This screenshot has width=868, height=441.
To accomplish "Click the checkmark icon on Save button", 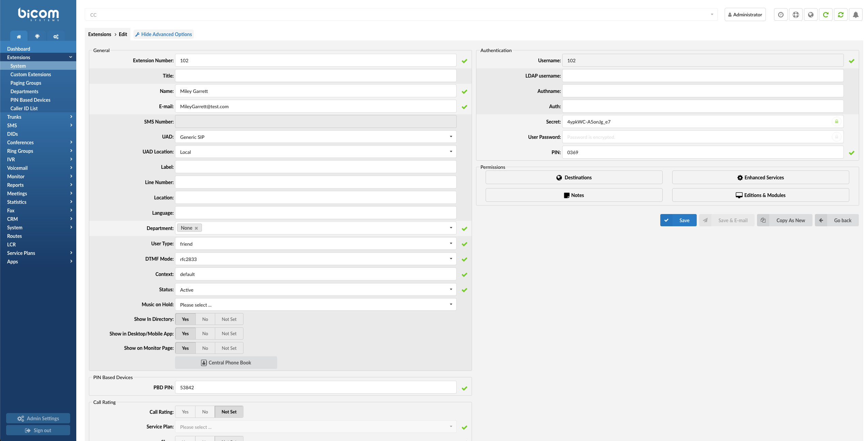I will pyautogui.click(x=666, y=220).
